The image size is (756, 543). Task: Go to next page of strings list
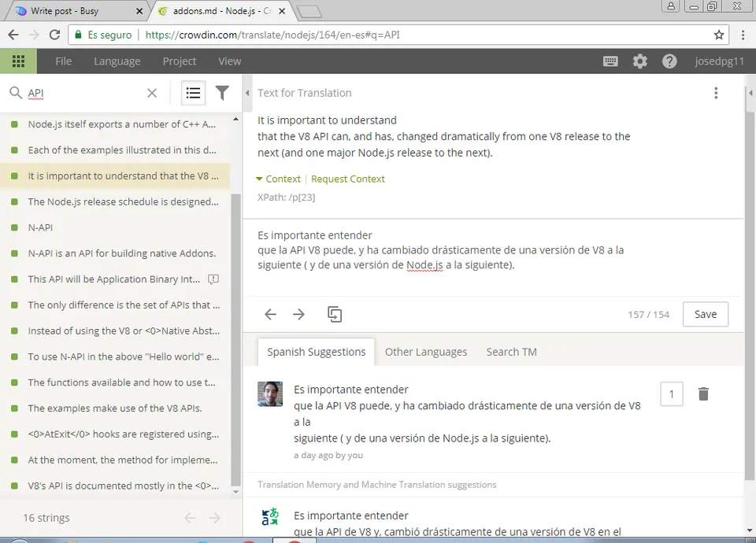point(214,518)
